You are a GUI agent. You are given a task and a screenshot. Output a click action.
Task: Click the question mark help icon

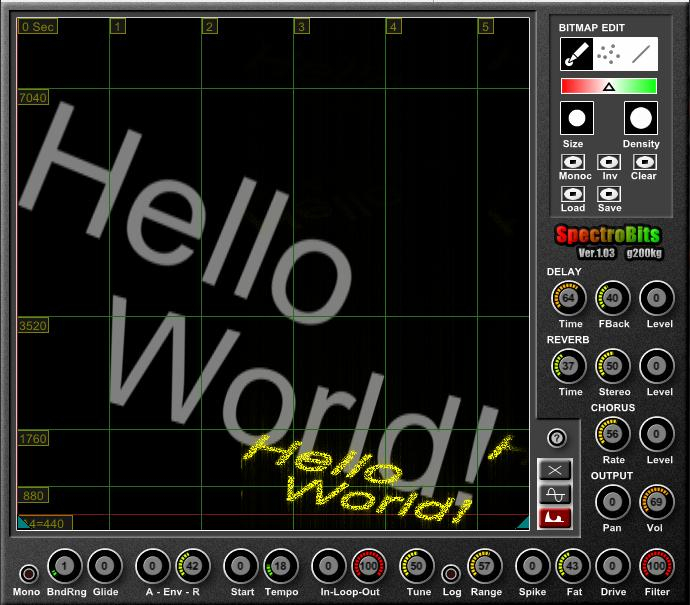click(557, 438)
